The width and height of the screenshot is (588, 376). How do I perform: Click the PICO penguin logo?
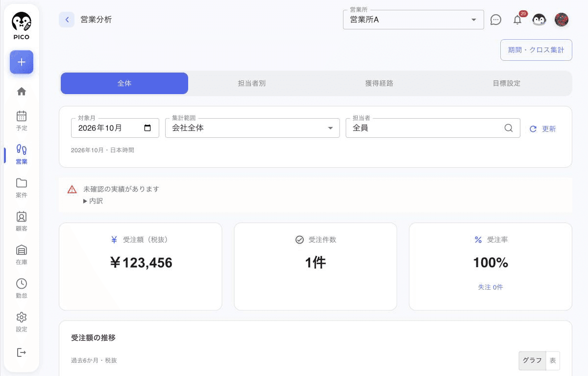coord(22,26)
